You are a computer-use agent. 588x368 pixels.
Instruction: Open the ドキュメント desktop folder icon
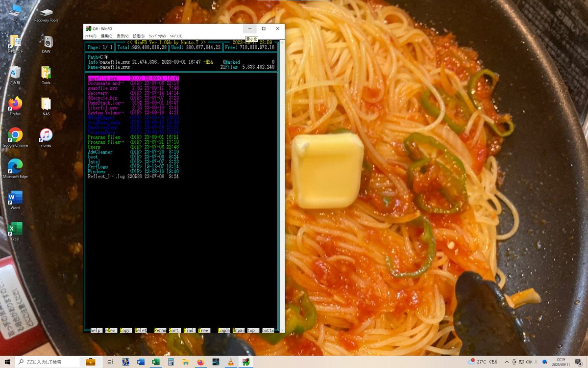[15, 44]
